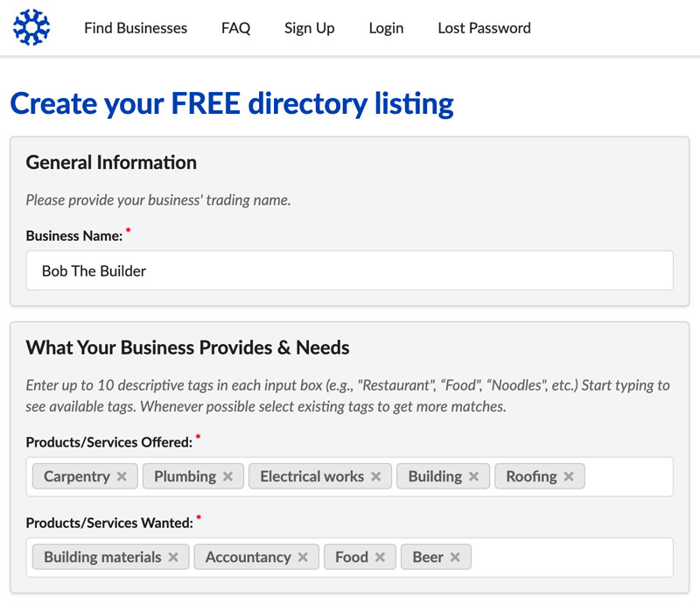Screen dimensions: 700x605
Task: Select the Lost Password link
Action: pos(485,28)
